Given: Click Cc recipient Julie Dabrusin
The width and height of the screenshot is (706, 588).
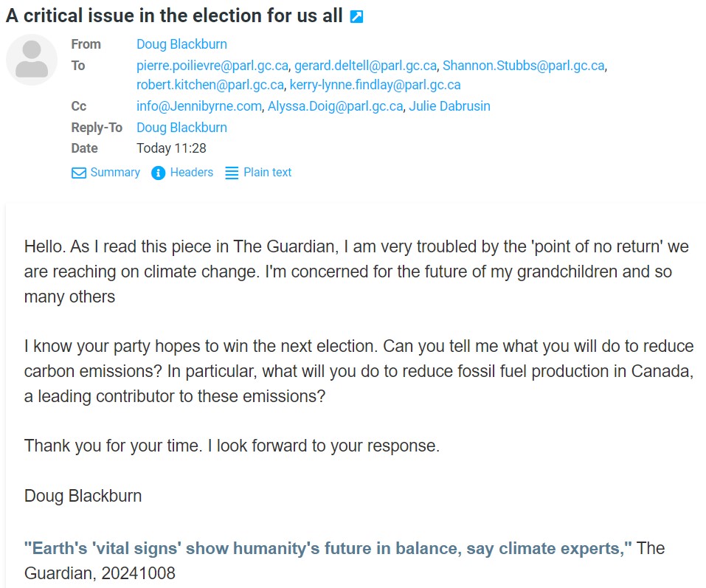Looking at the screenshot, I should click(449, 106).
